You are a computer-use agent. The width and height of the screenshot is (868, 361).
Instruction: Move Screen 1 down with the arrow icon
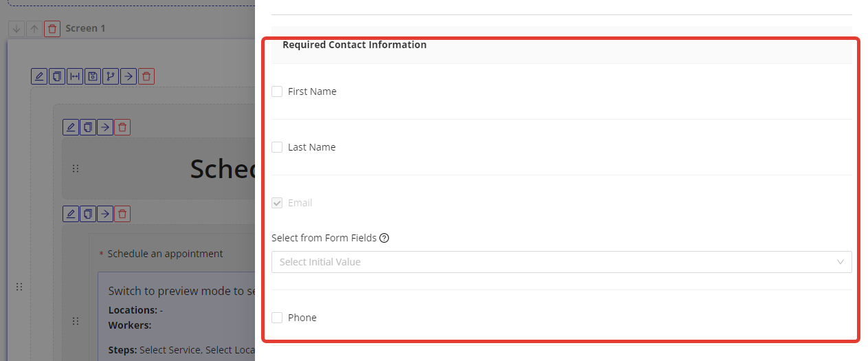click(x=16, y=29)
